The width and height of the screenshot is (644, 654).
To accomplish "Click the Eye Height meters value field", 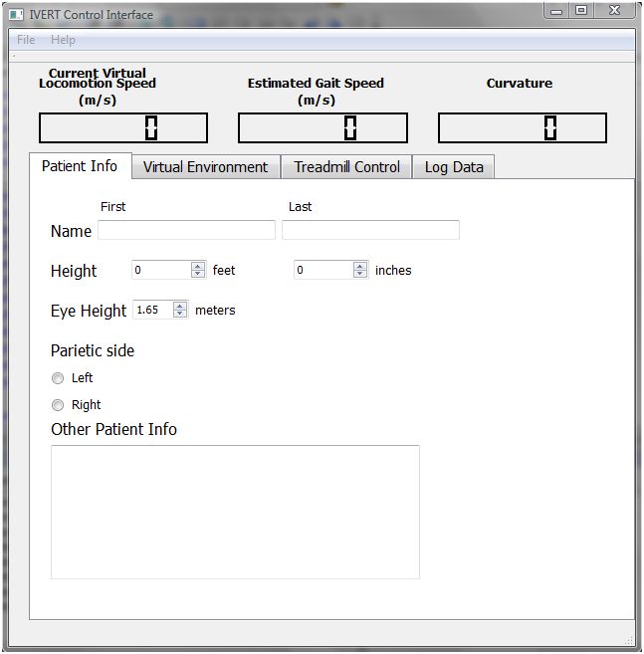I will point(151,310).
